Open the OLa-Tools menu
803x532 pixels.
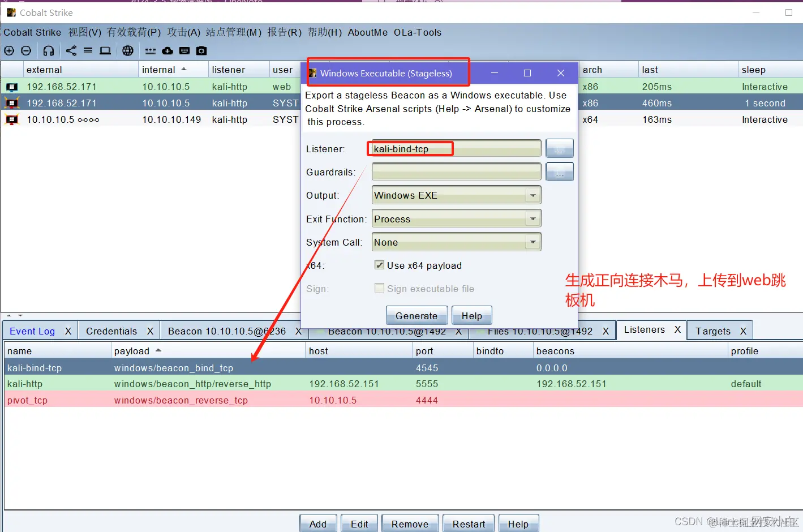(x=418, y=32)
